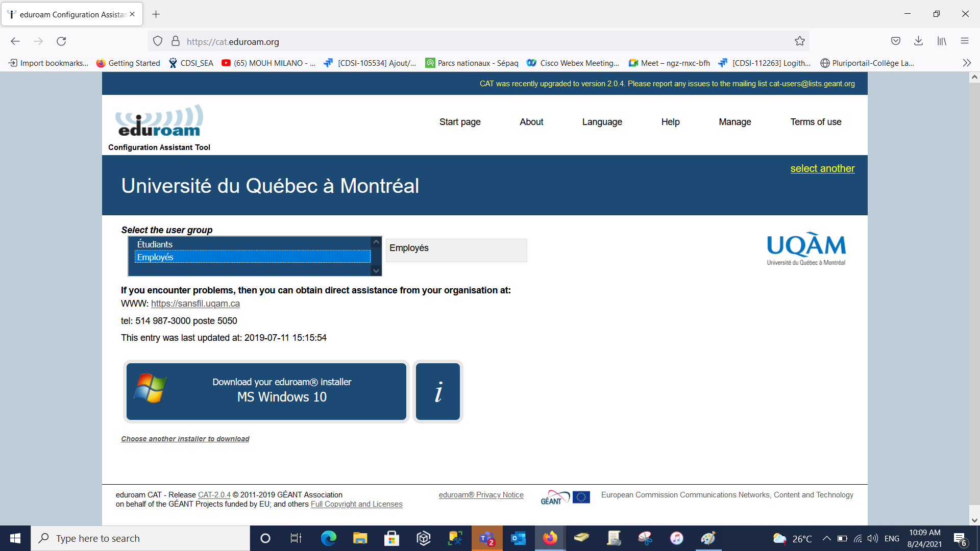The height and width of the screenshot is (551, 980).
Task: Open the CAT-2.0.4 release link
Action: point(214,495)
